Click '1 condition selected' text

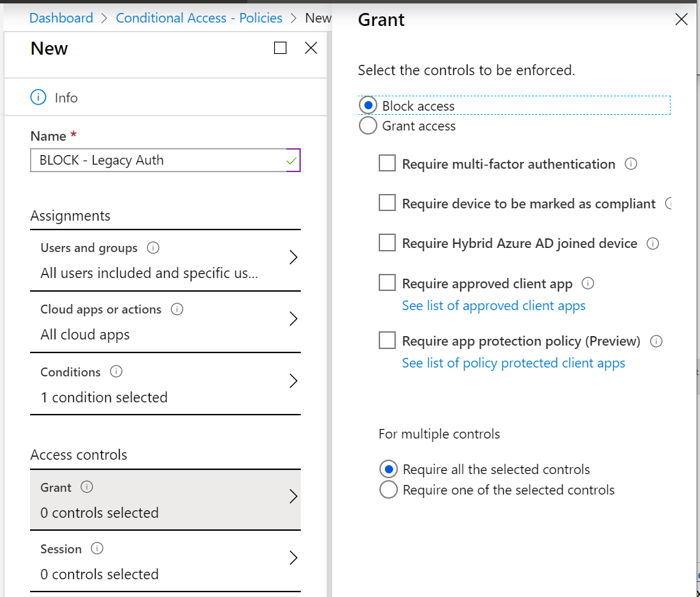104,397
